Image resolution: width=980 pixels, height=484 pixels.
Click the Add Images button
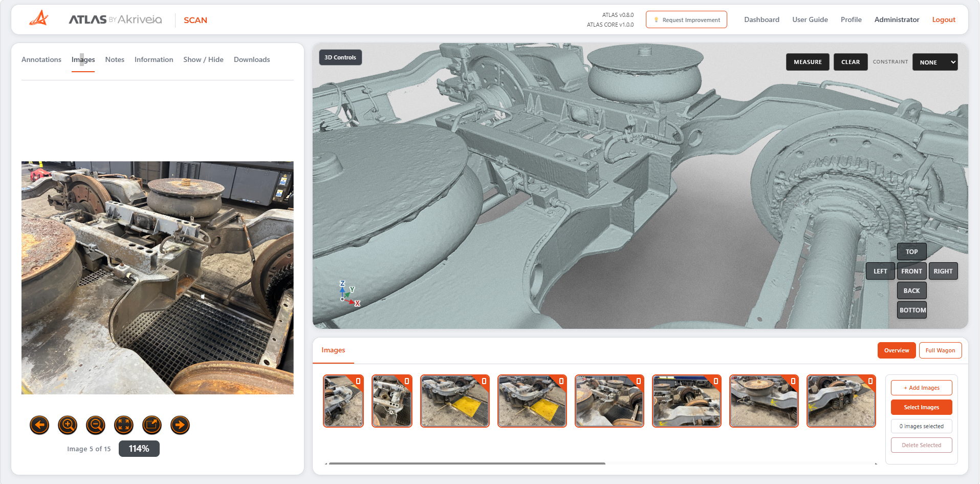click(922, 388)
